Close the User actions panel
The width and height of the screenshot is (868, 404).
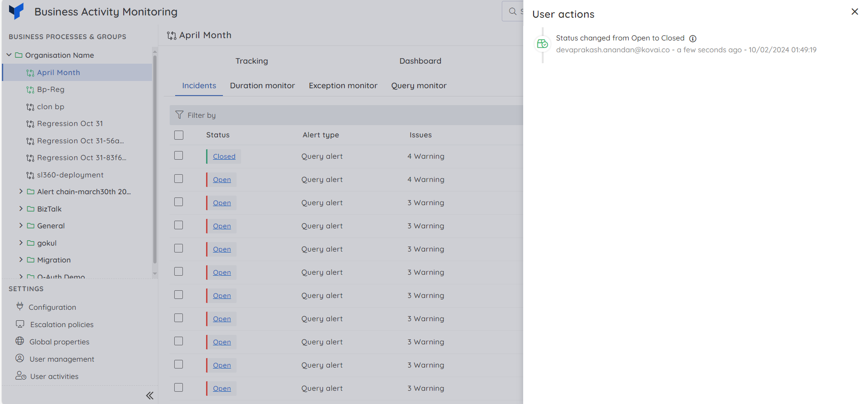tap(855, 12)
